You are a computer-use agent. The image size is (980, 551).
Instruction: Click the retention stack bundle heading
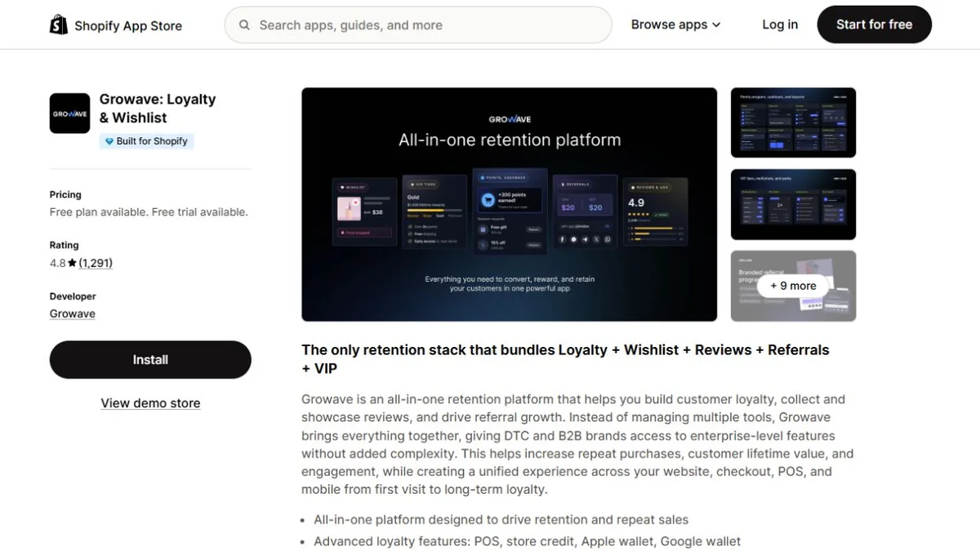pos(565,359)
